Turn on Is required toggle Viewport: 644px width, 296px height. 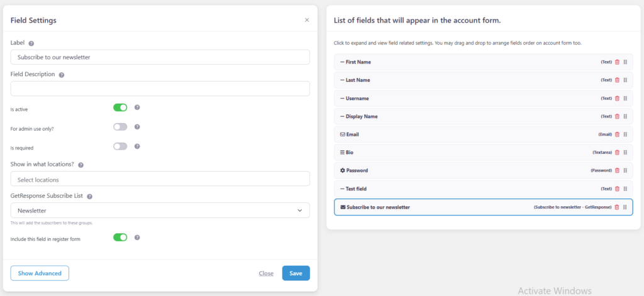[120, 146]
